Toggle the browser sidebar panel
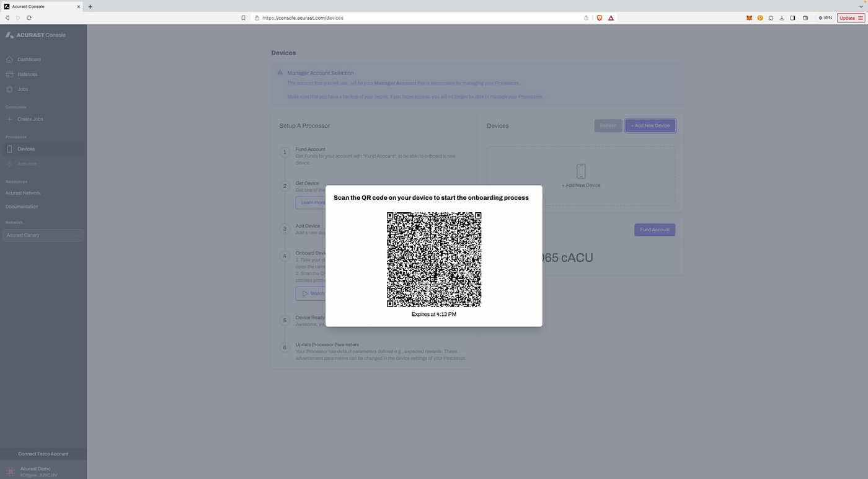Screen dimensions: 868x479 coord(793,18)
